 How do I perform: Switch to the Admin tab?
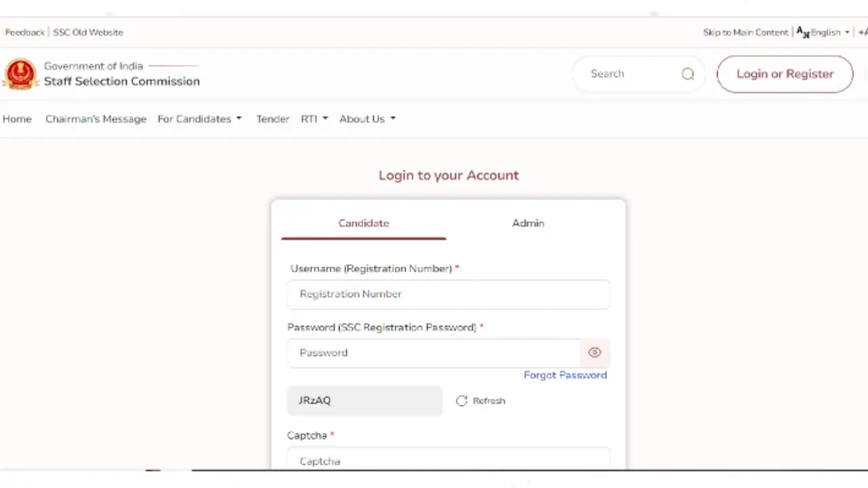[x=528, y=223]
